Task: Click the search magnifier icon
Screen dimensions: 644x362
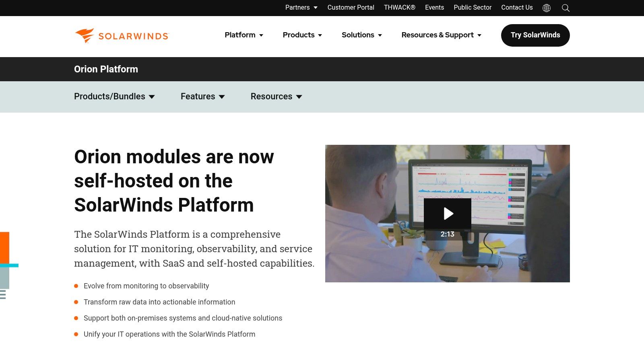Action: 566,8
